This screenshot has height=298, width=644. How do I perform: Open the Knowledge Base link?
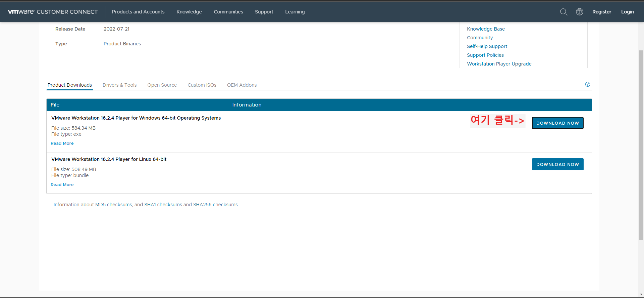tap(486, 29)
